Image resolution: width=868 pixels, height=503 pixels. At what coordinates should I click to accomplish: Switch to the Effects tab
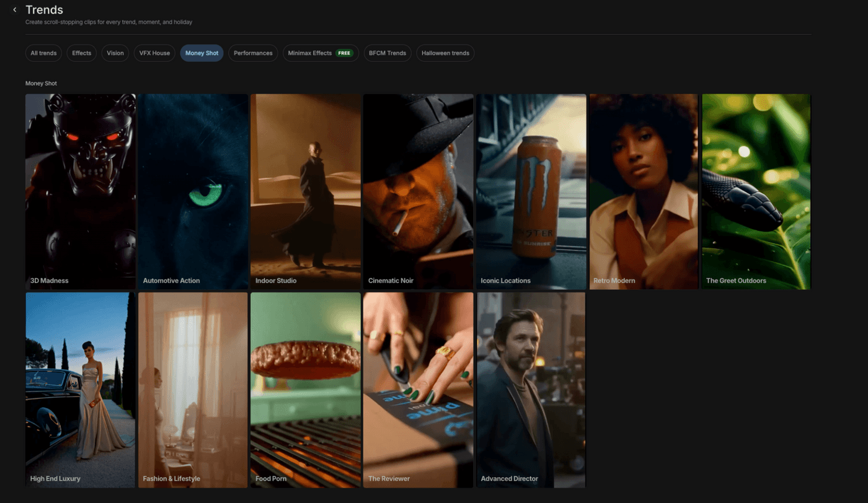coord(81,53)
